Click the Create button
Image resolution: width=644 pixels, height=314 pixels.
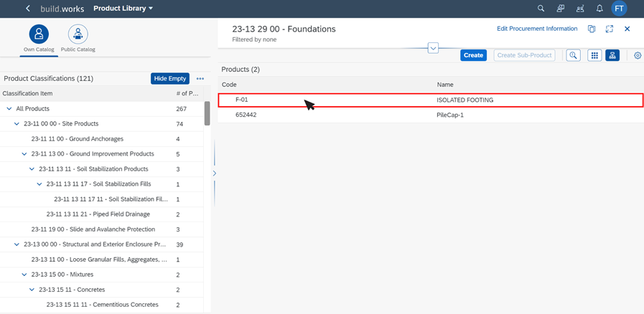473,55
